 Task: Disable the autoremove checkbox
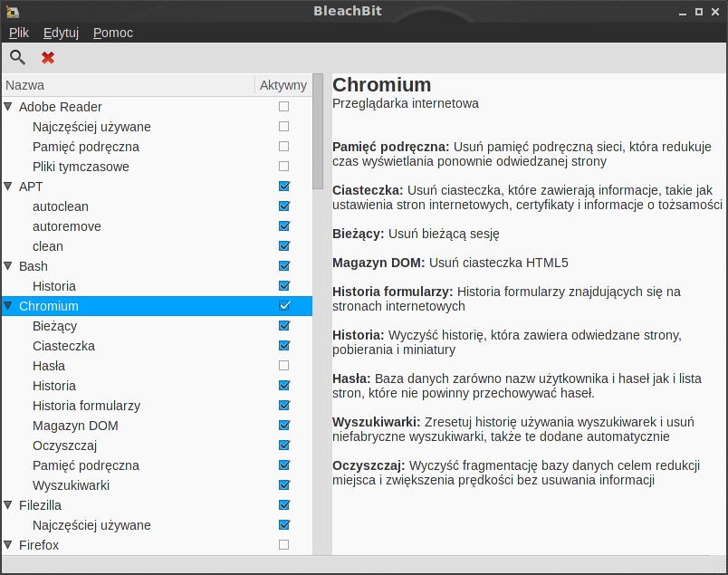click(x=283, y=226)
